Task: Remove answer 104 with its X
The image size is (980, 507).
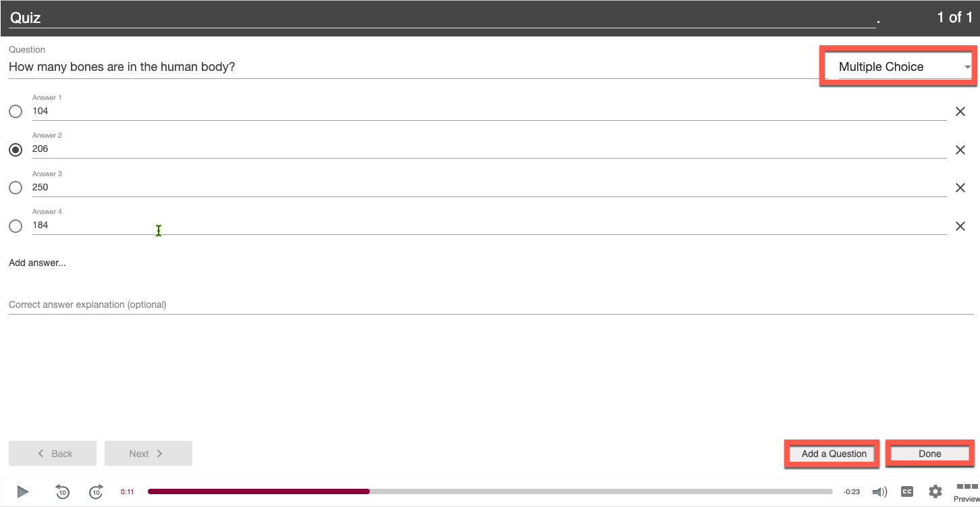Action: tap(960, 112)
